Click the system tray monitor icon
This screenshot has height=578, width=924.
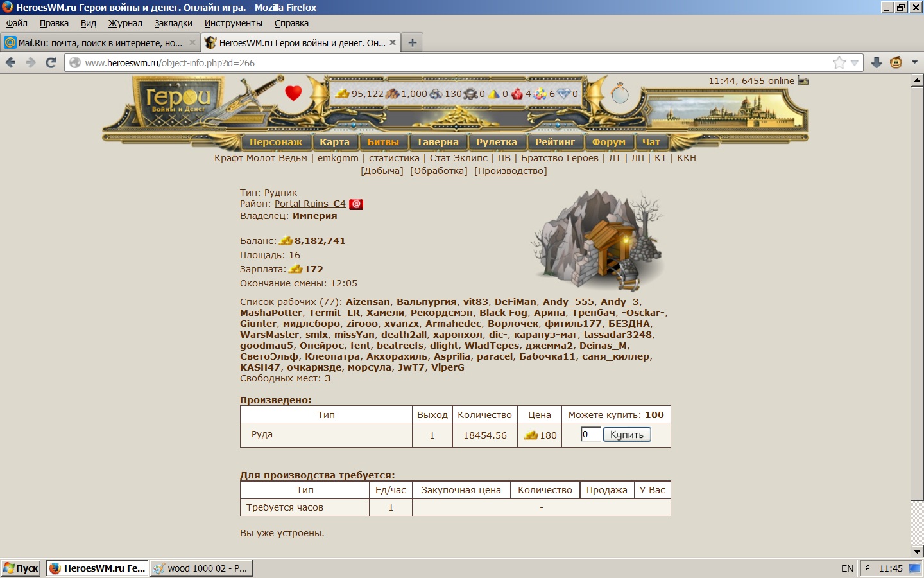[x=914, y=568]
